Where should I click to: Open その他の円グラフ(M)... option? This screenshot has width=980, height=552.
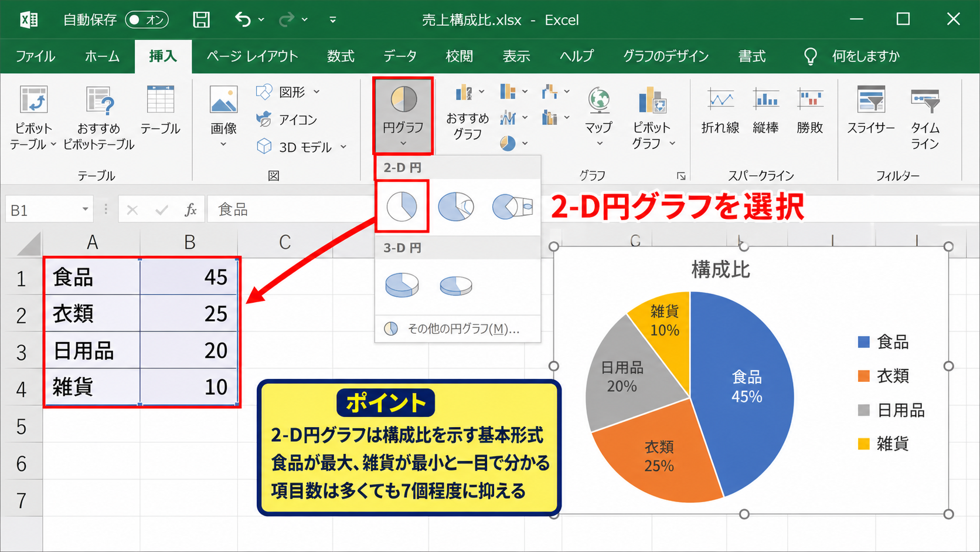tap(458, 329)
